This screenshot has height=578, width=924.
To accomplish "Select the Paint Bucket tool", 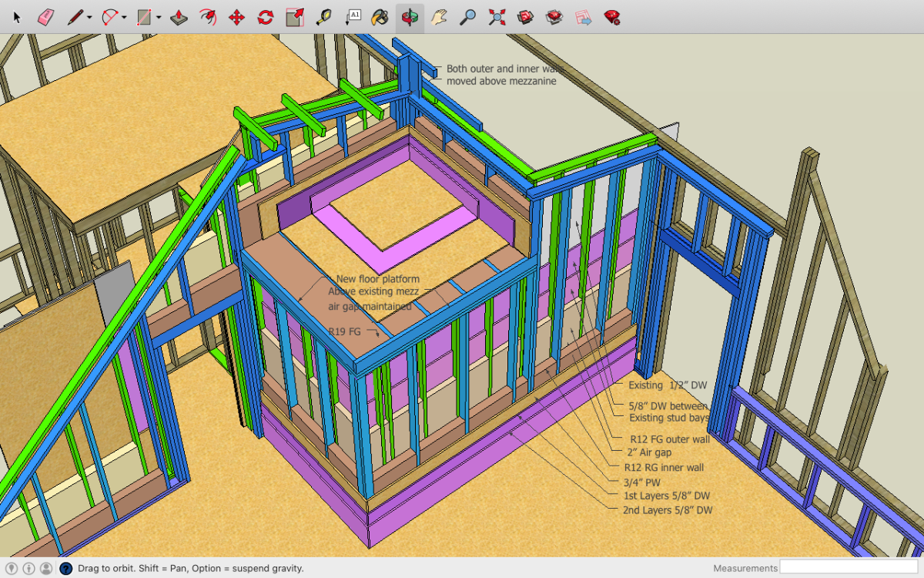I will pos(380,17).
